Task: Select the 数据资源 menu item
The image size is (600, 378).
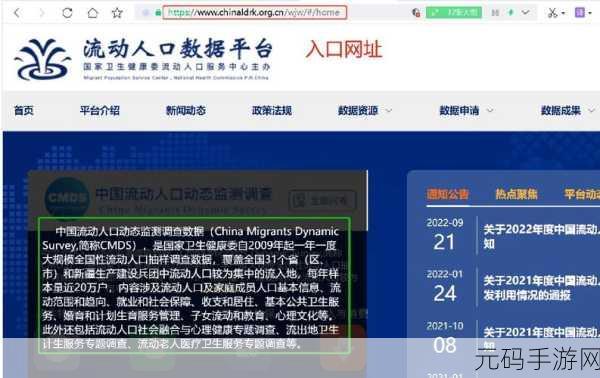Action: [358, 111]
